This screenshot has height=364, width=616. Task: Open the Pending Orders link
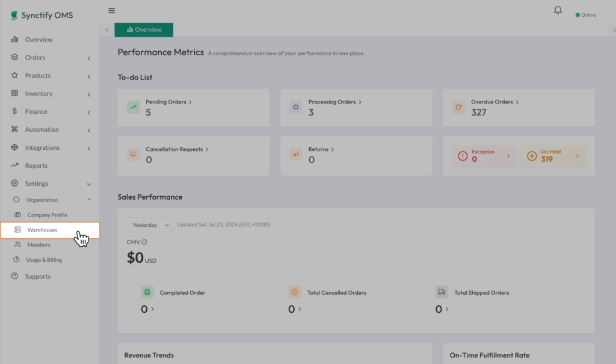(x=168, y=102)
